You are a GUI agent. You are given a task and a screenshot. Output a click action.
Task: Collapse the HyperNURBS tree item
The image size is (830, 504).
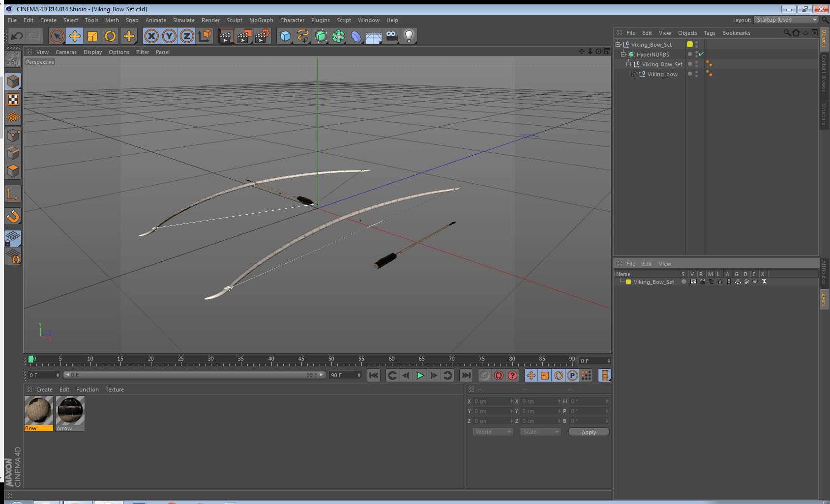pyautogui.click(x=623, y=54)
